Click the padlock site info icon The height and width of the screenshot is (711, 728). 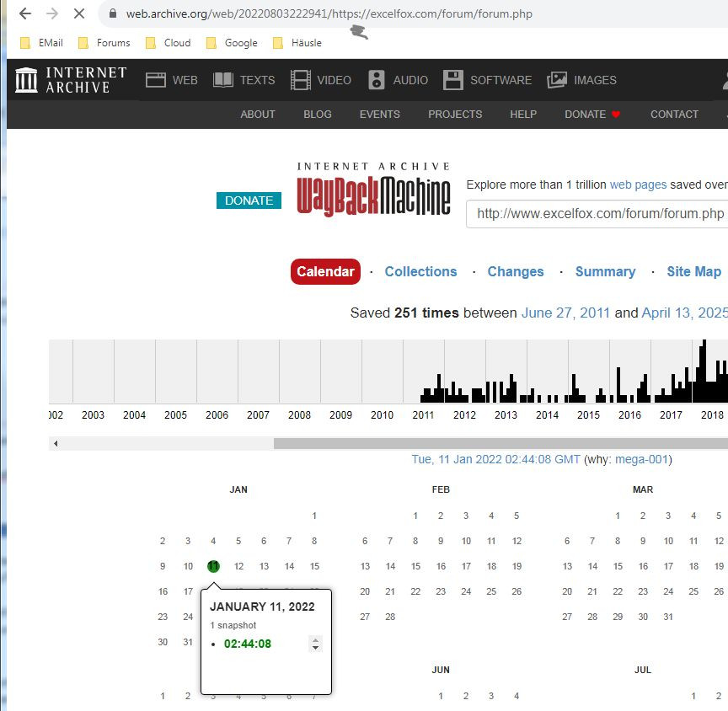113,13
